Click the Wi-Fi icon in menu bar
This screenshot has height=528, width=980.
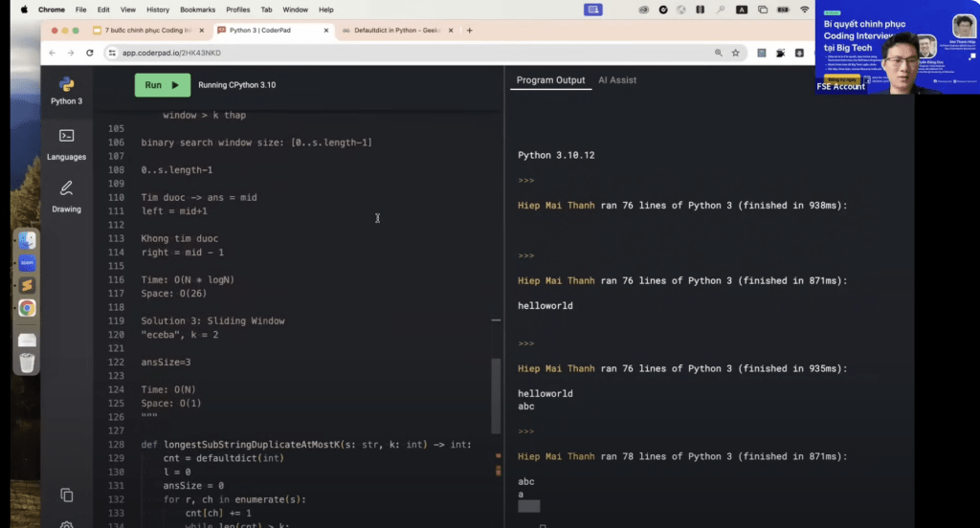(804, 10)
